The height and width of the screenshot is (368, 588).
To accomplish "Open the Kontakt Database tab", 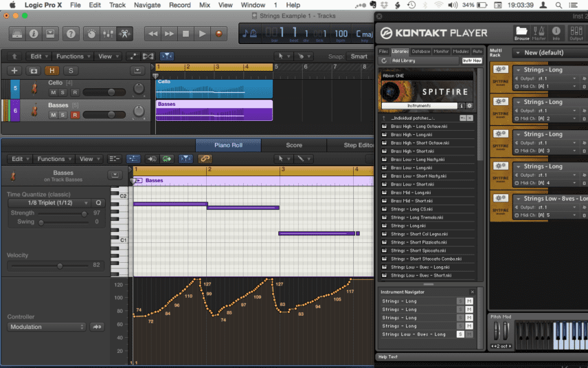I will (421, 52).
